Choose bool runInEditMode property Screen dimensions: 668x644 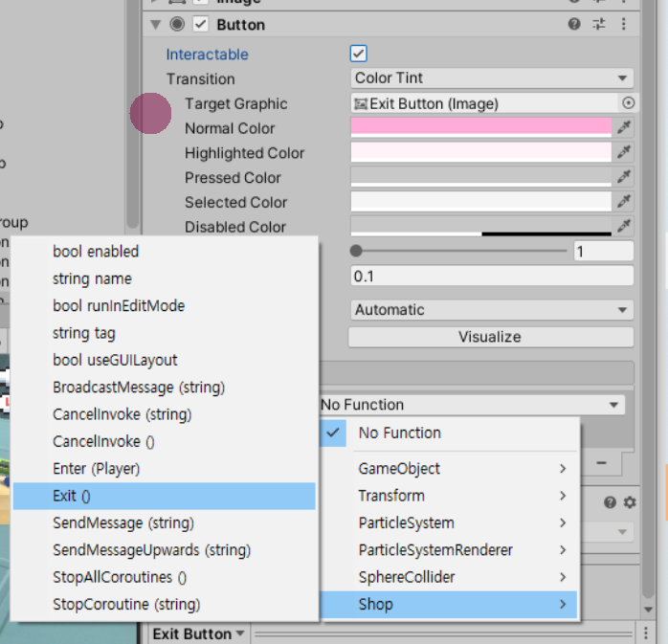click(164, 306)
